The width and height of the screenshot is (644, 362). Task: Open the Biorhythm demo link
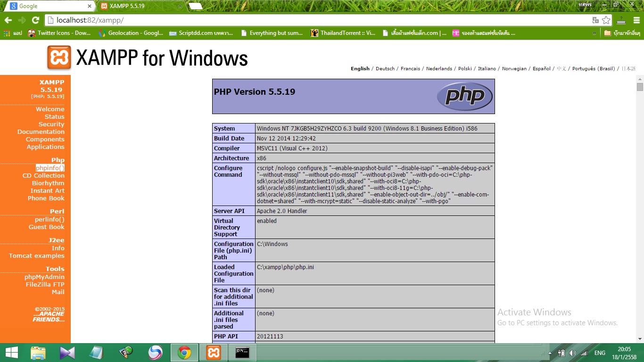pyautogui.click(x=48, y=183)
